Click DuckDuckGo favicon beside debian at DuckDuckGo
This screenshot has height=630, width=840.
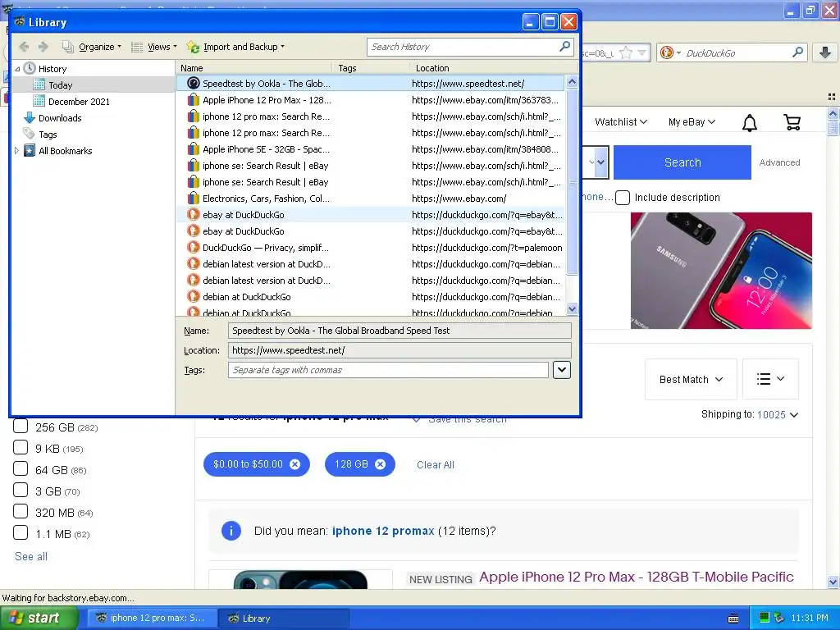pyautogui.click(x=194, y=297)
